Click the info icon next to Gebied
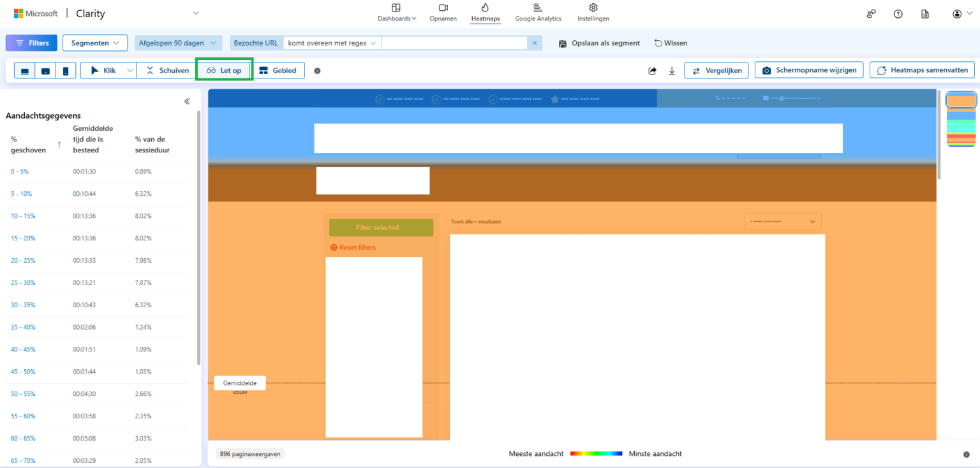This screenshot has height=468, width=980. pyautogui.click(x=317, y=71)
